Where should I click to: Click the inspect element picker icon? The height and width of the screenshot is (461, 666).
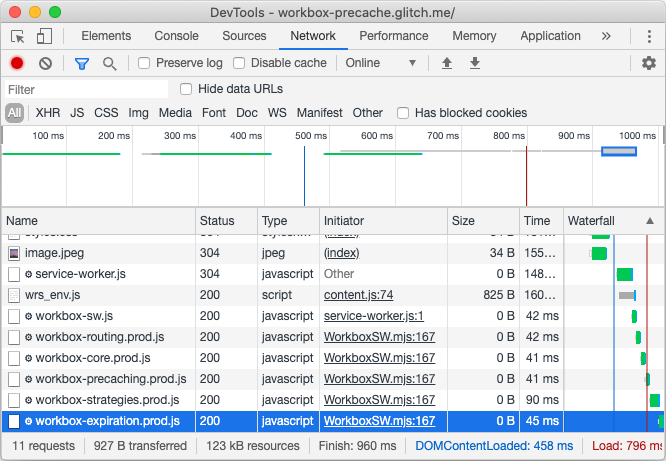coord(18,36)
